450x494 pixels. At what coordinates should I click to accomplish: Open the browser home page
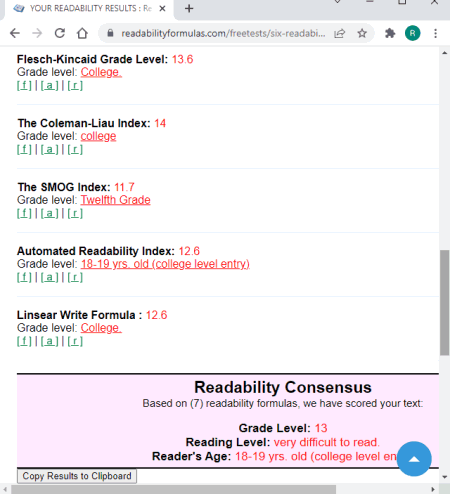point(82,33)
